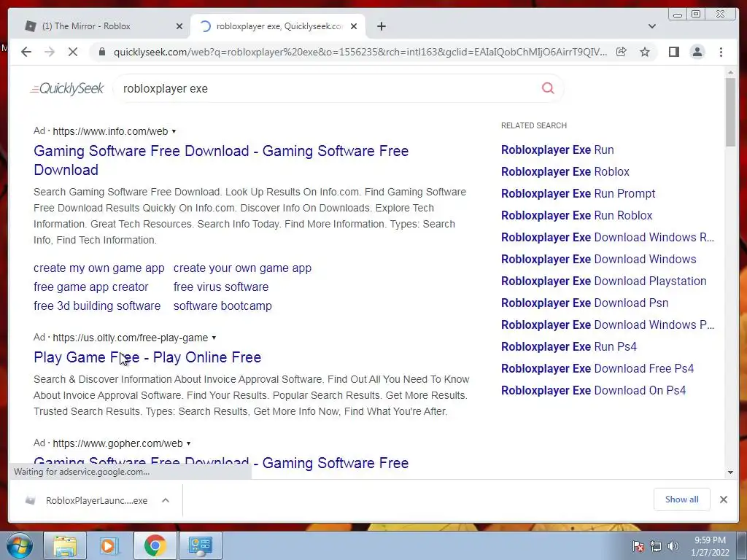The height and width of the screenshot is (560, 747).
Task: Open create your own game app link
Action: click(x=242, y=268)
